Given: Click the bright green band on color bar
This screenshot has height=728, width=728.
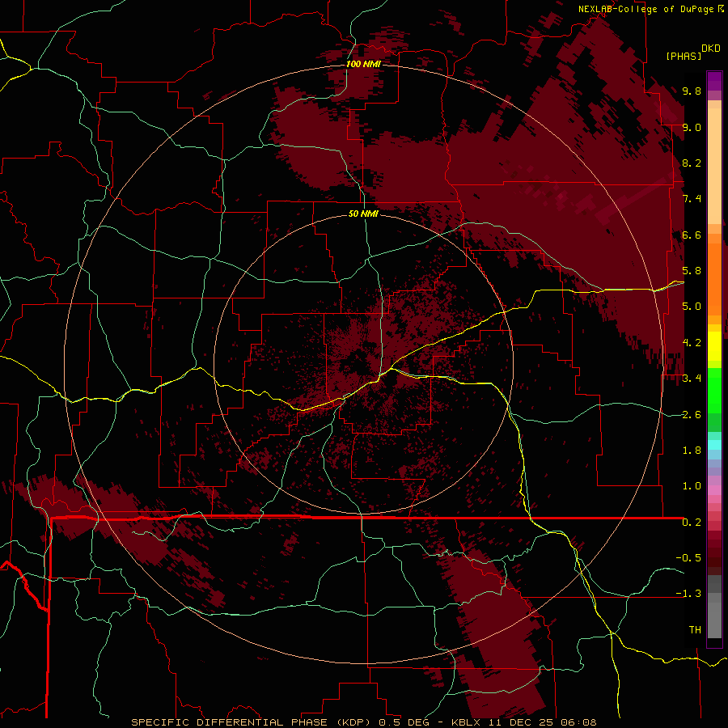Looking at the screenshot, I should 714,390.
